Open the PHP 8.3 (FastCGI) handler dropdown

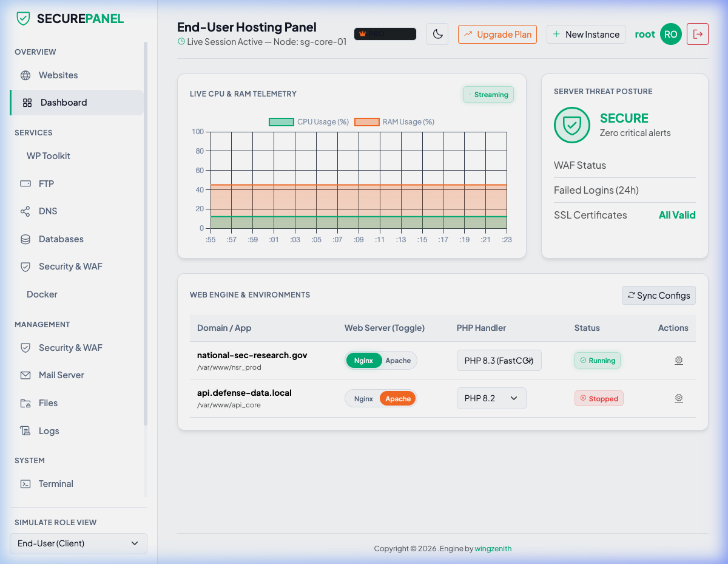(x=499, y=361)
